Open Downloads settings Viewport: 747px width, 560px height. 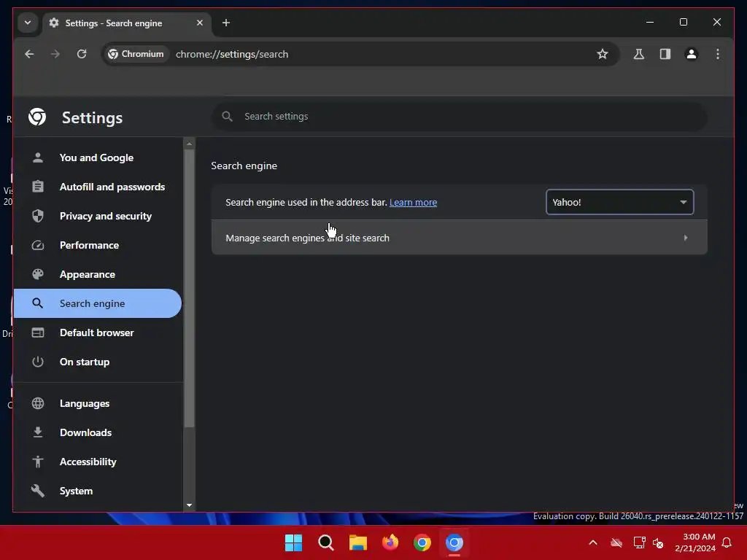97,432
